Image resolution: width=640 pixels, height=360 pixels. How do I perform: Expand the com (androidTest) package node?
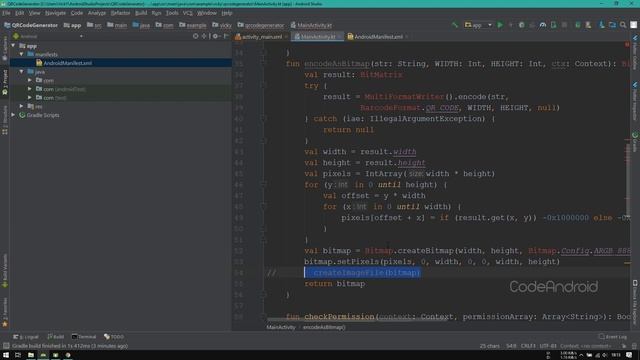pyautogui.click(x=30, y=89)
